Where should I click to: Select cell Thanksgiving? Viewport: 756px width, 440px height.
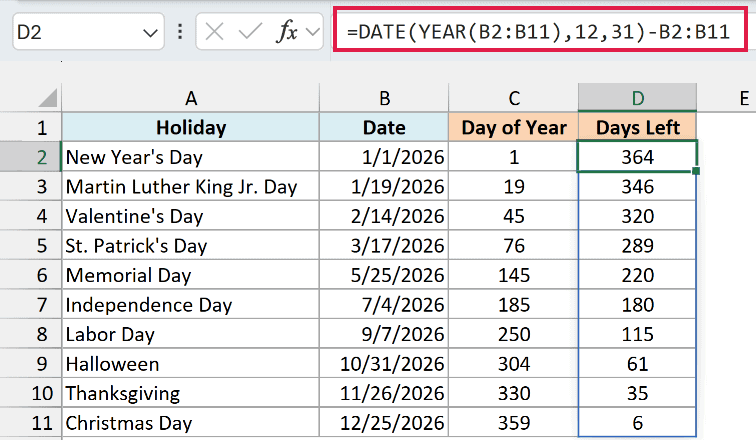190,393
